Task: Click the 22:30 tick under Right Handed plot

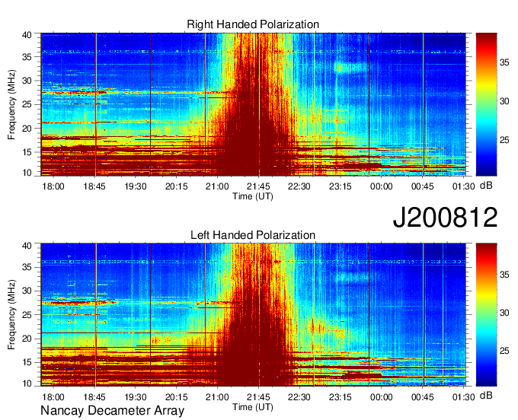Action: point(299,186)
